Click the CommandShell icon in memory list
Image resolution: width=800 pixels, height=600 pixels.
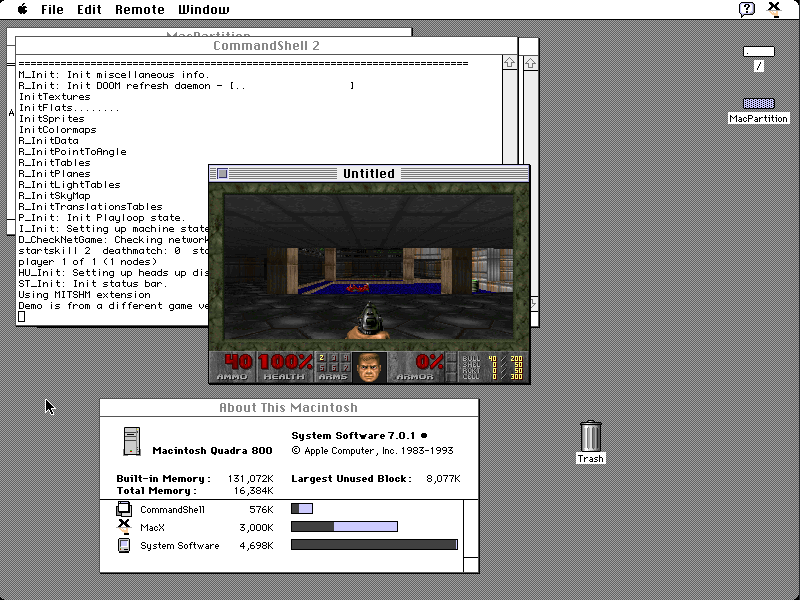124,509
